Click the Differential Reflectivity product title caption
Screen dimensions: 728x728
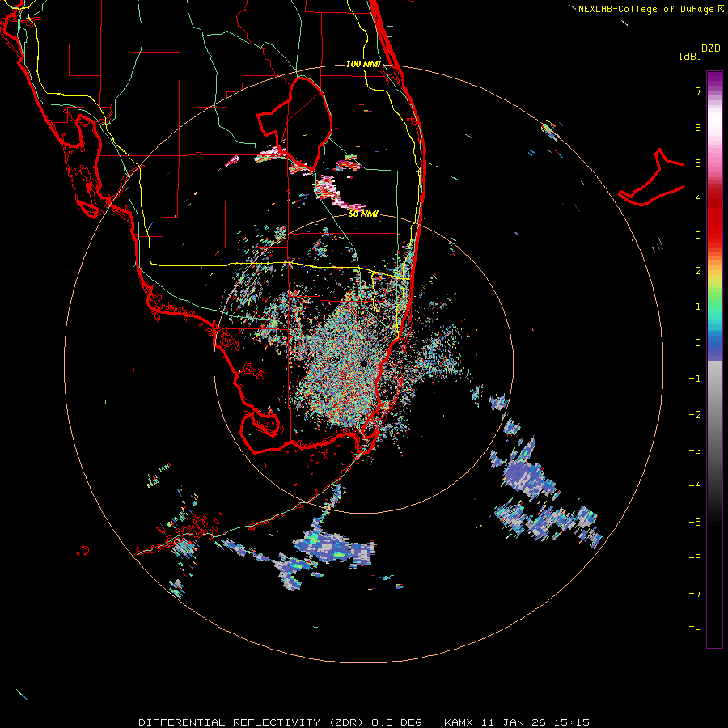tap(363, 722)
